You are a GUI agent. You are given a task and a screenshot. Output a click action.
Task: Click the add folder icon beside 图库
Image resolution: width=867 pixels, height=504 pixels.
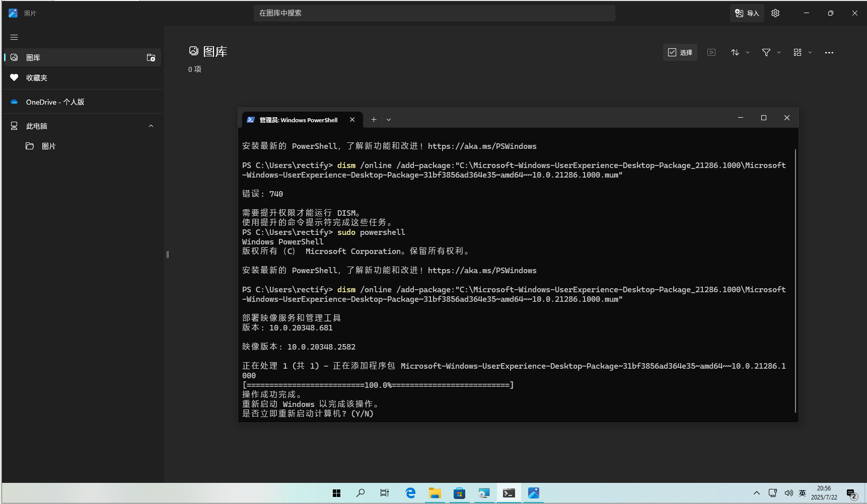(151, 57)
